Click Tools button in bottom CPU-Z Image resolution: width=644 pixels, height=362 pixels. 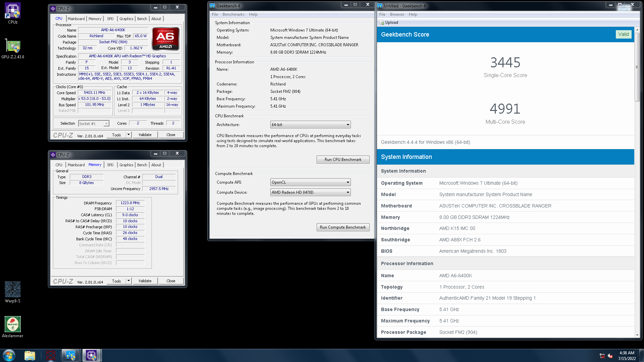116,281
